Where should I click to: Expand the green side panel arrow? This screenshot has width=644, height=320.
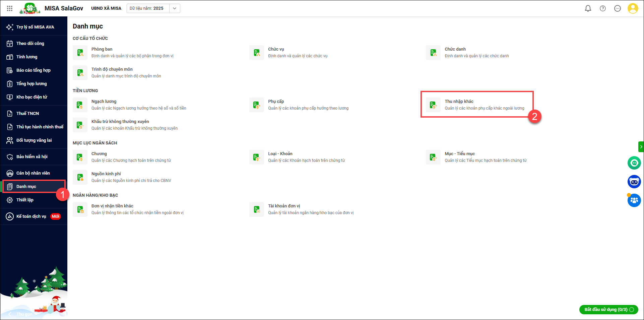click(641, 147)
